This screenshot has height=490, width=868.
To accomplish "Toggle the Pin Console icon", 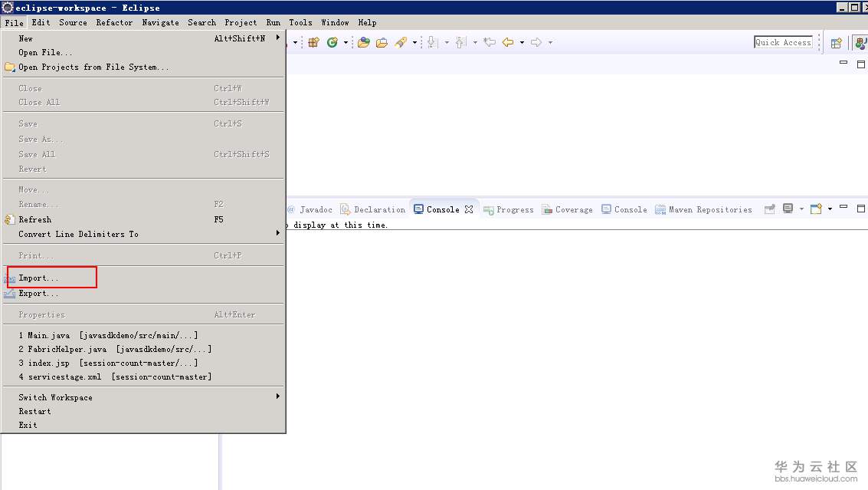I will (769, 209).
